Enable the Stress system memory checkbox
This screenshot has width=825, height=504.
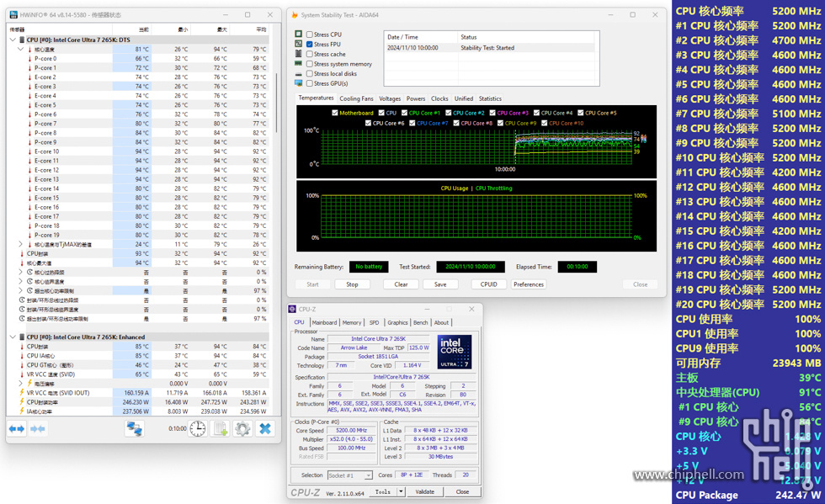click(310, 64)
